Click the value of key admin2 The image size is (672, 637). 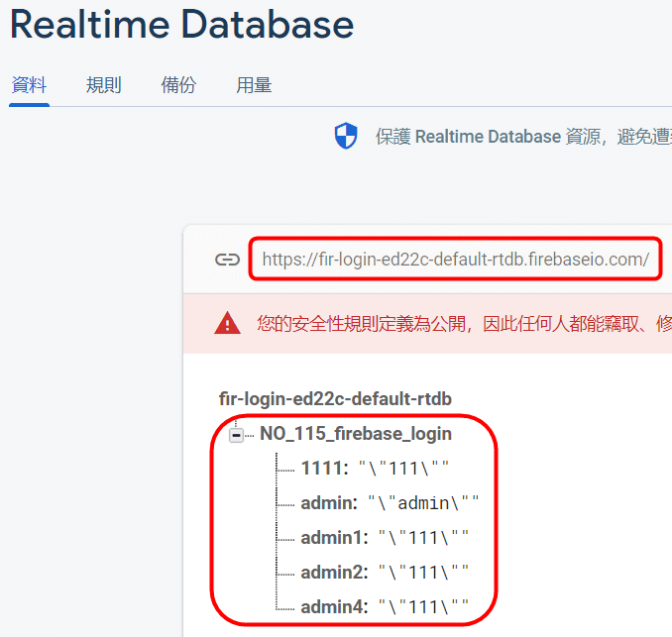point(423,573)
